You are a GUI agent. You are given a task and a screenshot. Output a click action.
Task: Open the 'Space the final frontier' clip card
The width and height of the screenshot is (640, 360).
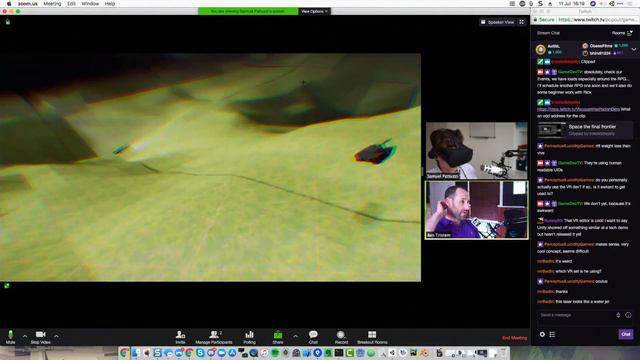coord(585,130)
